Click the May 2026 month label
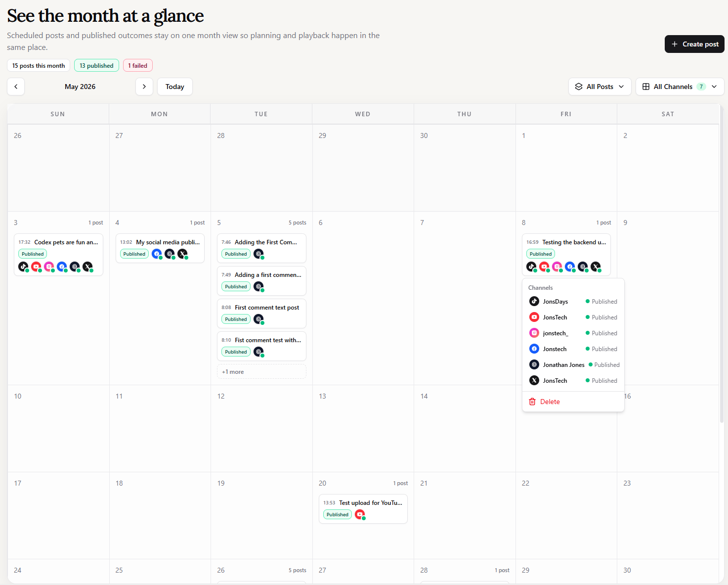Image resolution: width=728 pixels, height=585 pixels. tap(80, 87)
